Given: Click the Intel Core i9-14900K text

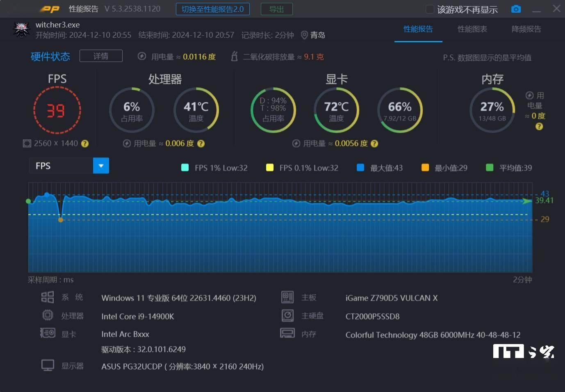Looking at the screenshot, I should [x=138, y=316].
